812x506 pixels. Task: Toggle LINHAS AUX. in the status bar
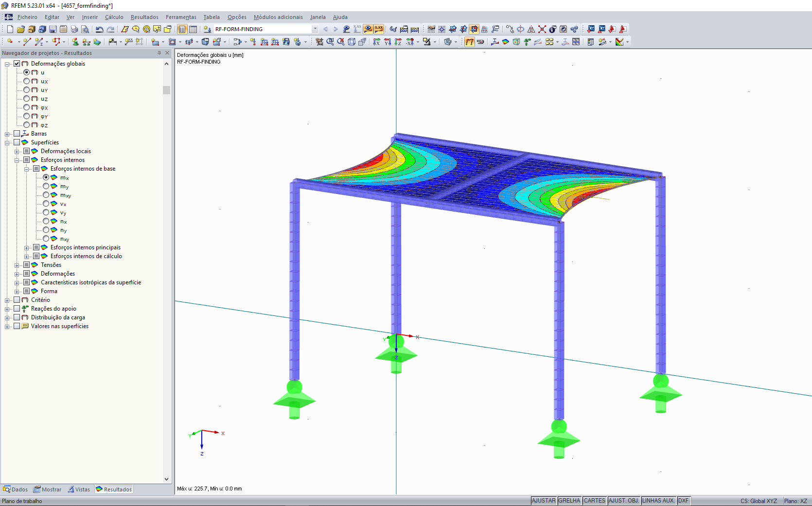tap(658, 501)
